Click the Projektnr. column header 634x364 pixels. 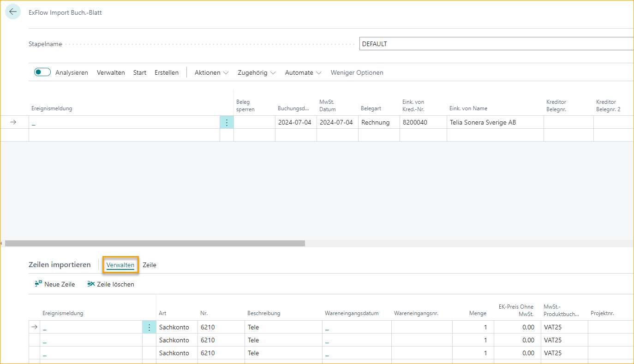[x=603, y=313]
